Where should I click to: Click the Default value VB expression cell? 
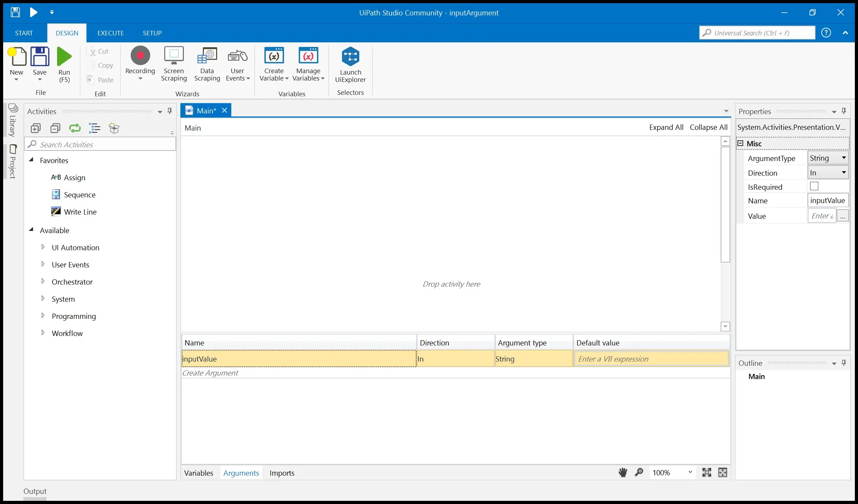pyautogui.click(x=651, y=359)
